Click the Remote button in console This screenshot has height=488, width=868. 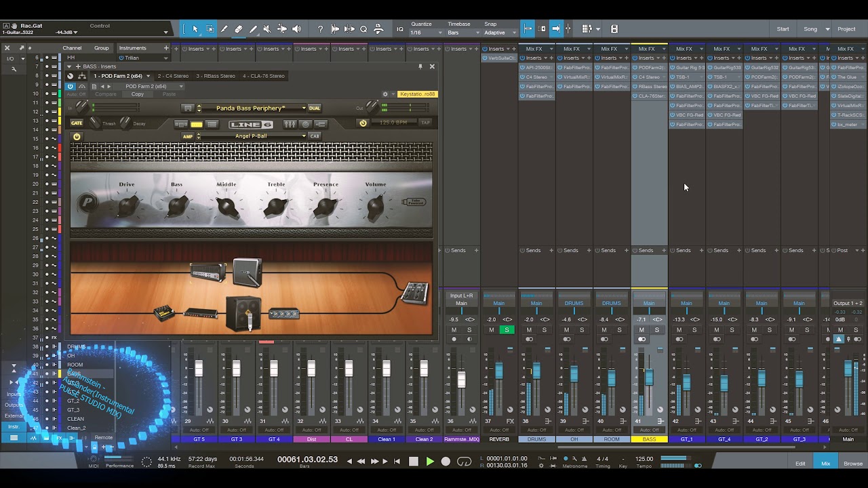point(103,437)
